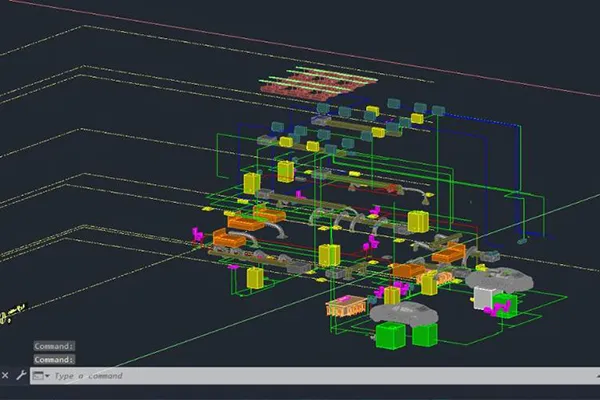Viewport: 600px width, 400px height.
Task: Select the green cube with magenta figure
Action: coord(505,305)
